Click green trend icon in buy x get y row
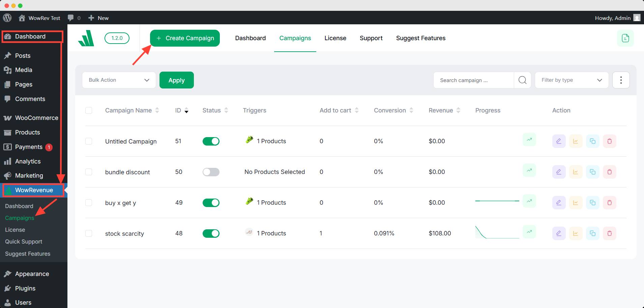 pos(529,201)
